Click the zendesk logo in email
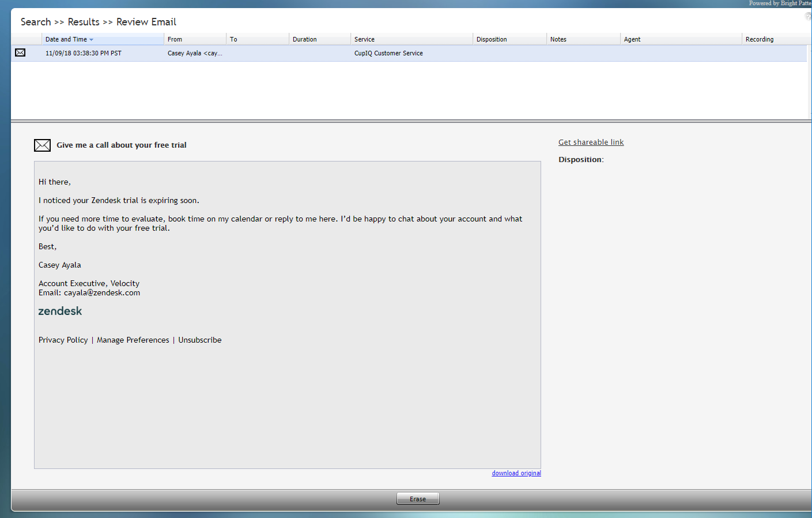812x518 pixels. coord(60,311)
